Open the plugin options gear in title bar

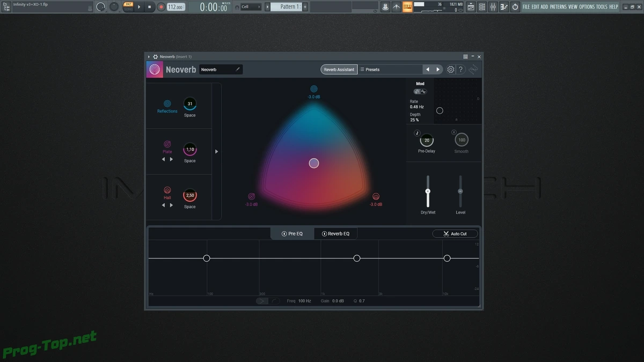pyautogui.click(x=155, y=56)
